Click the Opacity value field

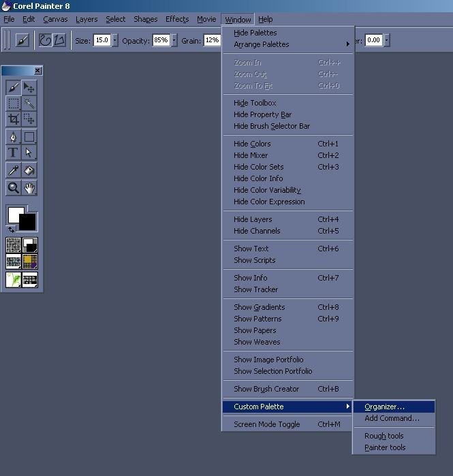click(x=161, y=40)
